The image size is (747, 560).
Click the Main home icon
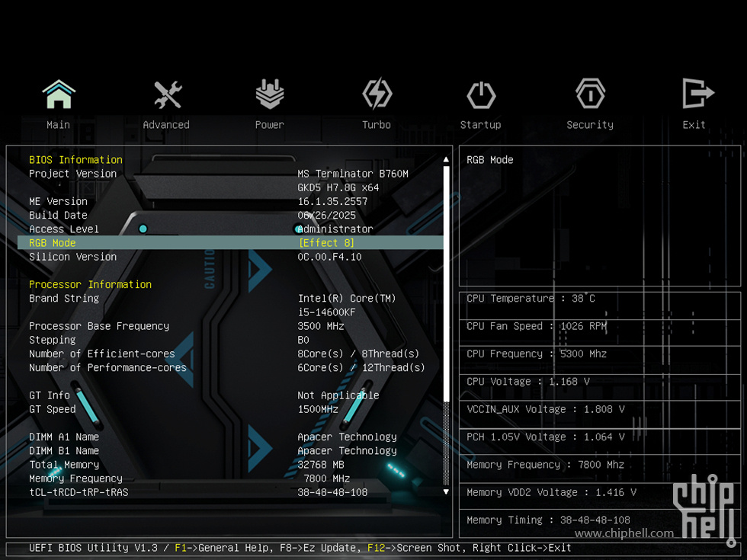coord(59,94)
